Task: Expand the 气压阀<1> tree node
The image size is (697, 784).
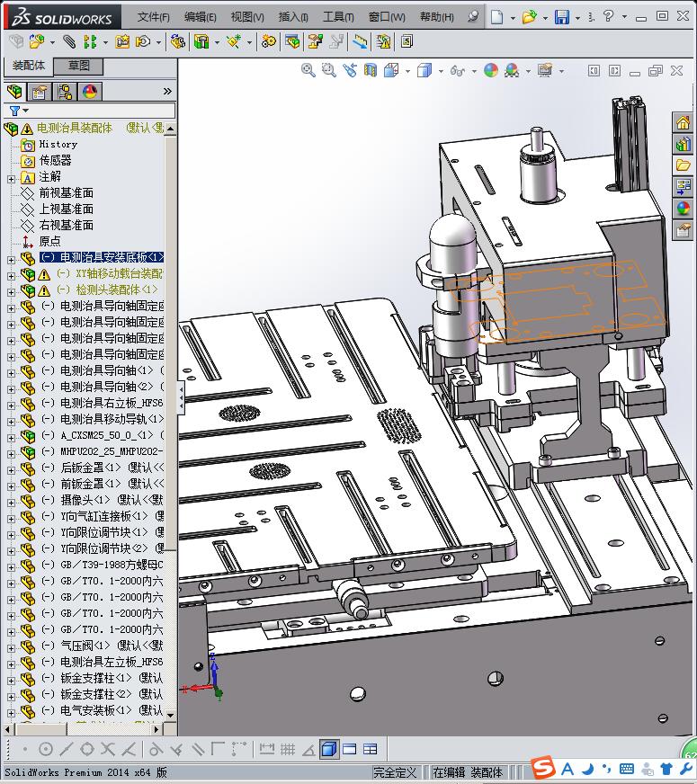Action: coord(11,648)
